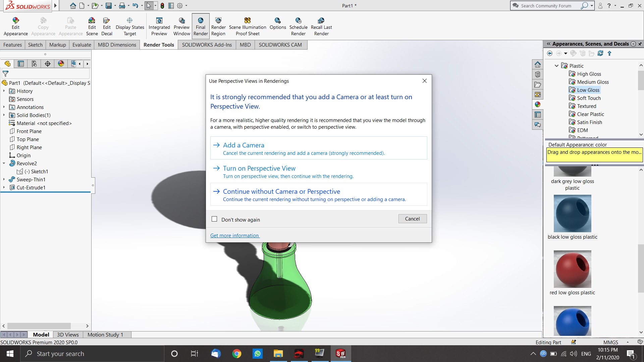Open the Motion Study 1 tab
The height and width of the screenshot is (362, 644).
click(105, 335)
